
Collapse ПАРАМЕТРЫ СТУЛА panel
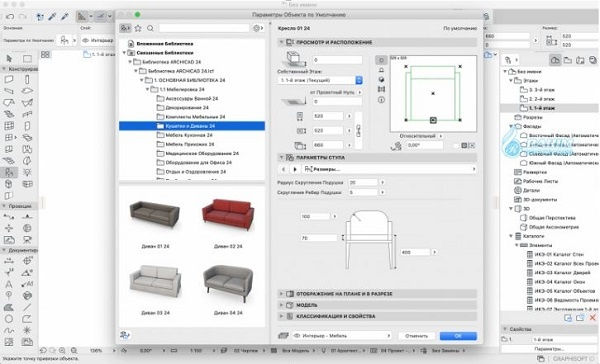[281, 157]
